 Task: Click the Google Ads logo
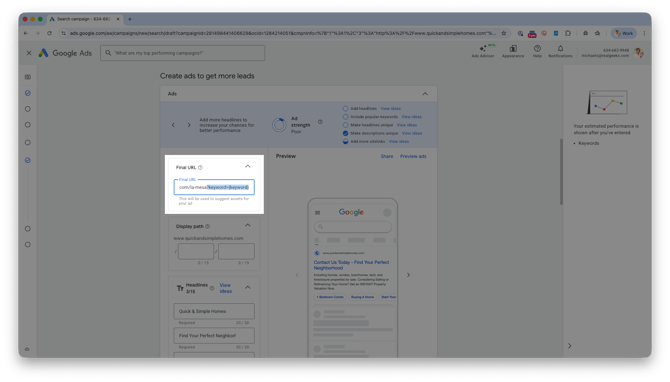pos(65,53)
